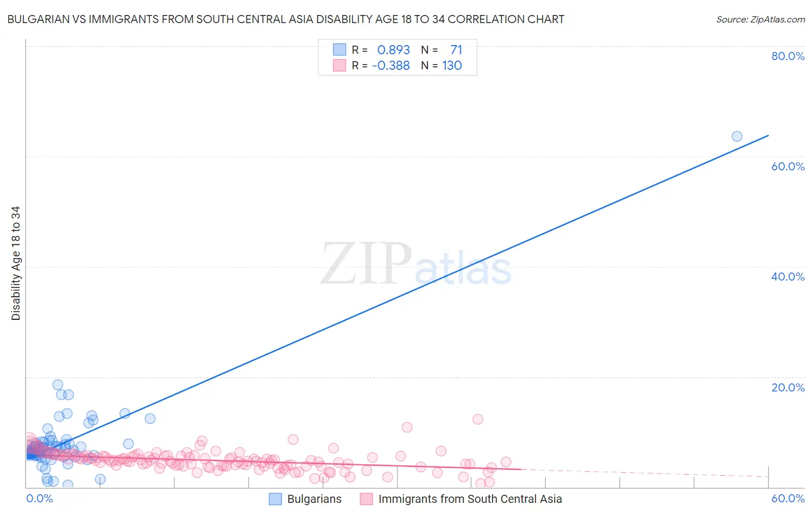This screenshot has height=515, width=812.
Task: Click the 0.0% x-axis label
Action: click(x=40, y=498)
